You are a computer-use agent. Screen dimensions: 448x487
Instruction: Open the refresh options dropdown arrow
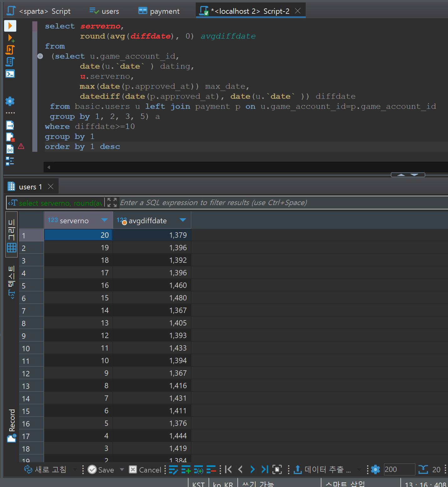[75, 469]
